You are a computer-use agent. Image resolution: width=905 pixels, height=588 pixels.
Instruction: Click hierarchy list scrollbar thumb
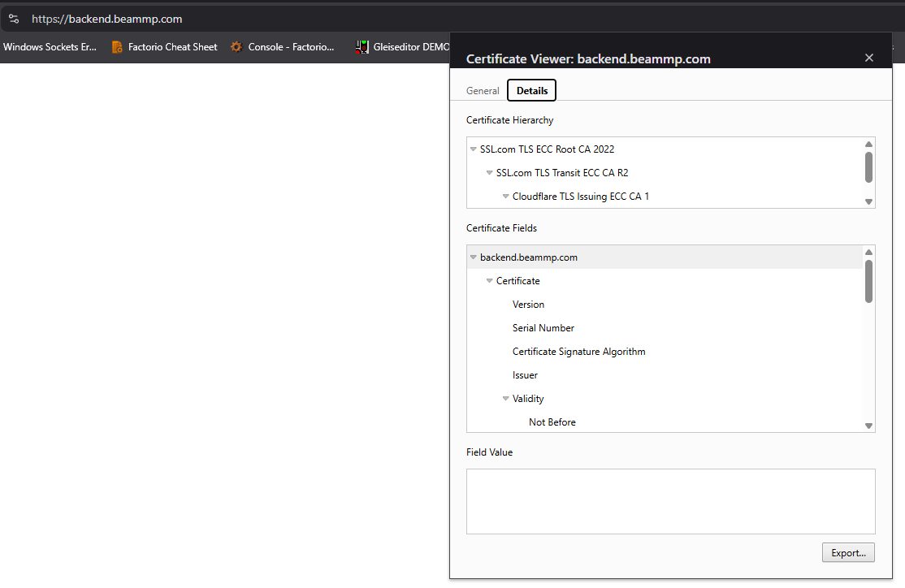coord(868,167)
